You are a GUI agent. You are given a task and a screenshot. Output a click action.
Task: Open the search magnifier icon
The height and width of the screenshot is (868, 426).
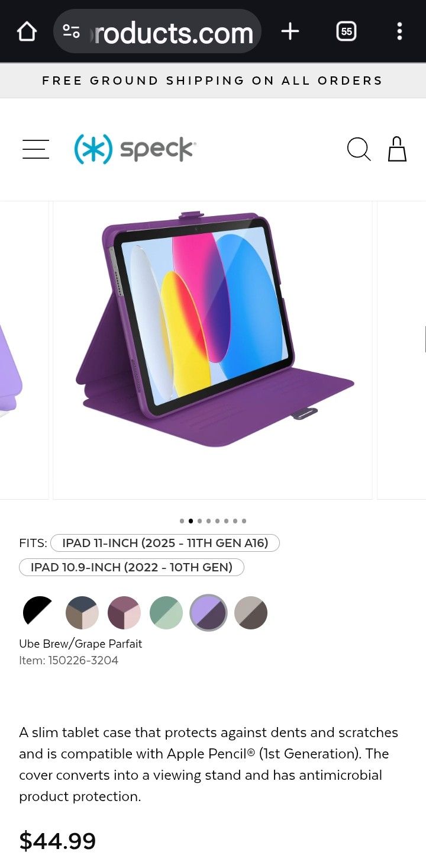[x=359, y=149]
